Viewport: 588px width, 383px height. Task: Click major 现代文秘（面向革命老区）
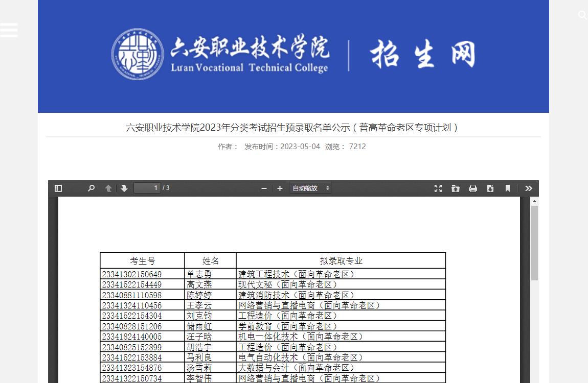point(288,284)
